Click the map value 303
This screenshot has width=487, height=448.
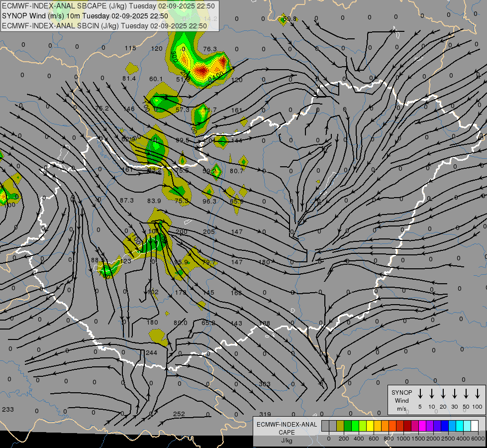265,384
